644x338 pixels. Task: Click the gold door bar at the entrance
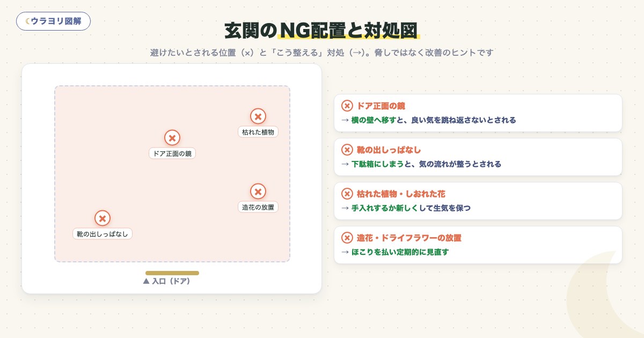pos(172,273)
